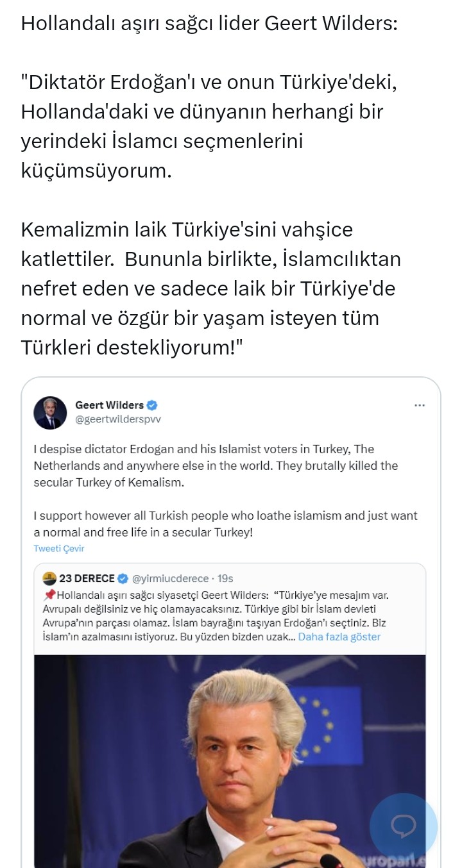Image resolution: width=462 pixels, height=868 pixels.
Task: Open the three-dot more options menu
Action: (x=420, y=405)
